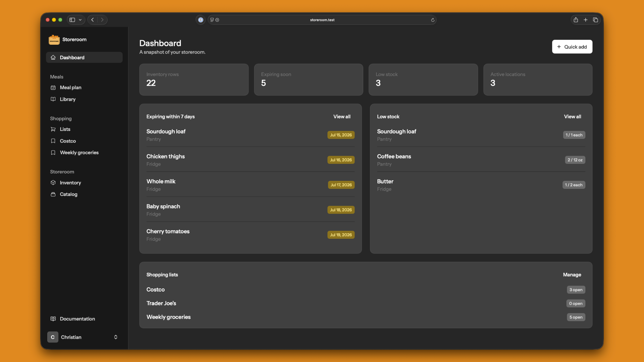
Task: Click the 1 / 1 each quantity badge
Action: coord(574,135)
